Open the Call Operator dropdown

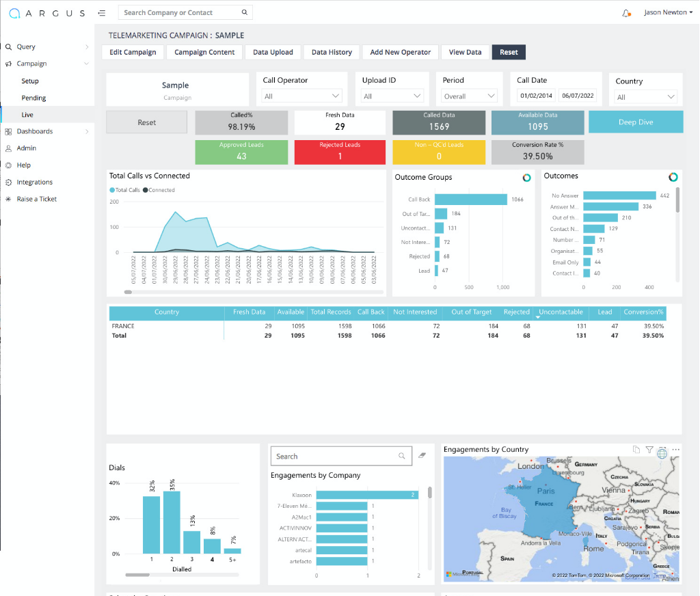point(301,96)
